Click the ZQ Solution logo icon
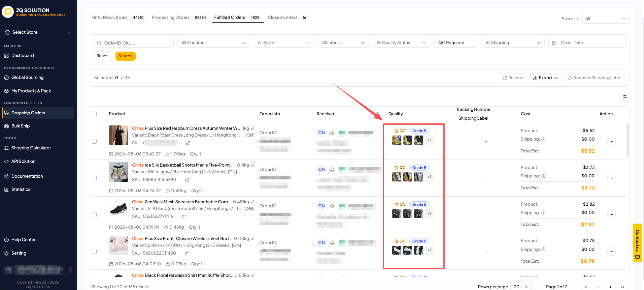Screen dimensions: 644x290 8,12
